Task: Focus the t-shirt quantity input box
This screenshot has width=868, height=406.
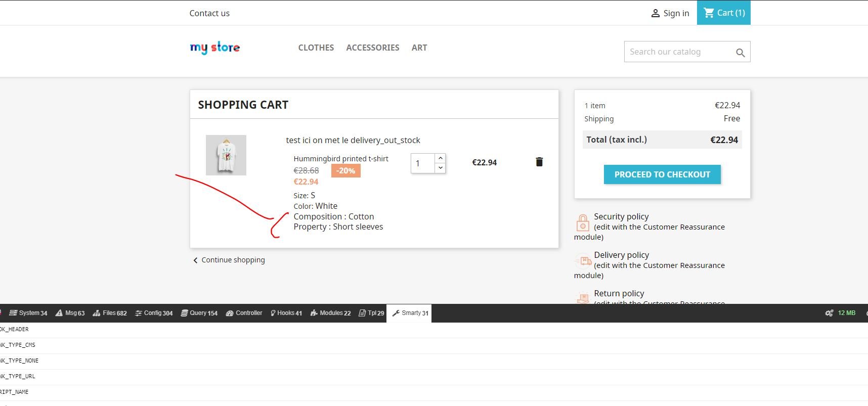Action: [x=423, y=163]
